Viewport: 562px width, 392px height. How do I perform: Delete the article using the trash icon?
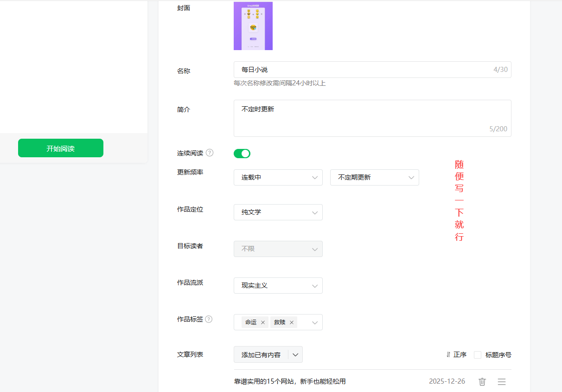[x=482, y=381]
